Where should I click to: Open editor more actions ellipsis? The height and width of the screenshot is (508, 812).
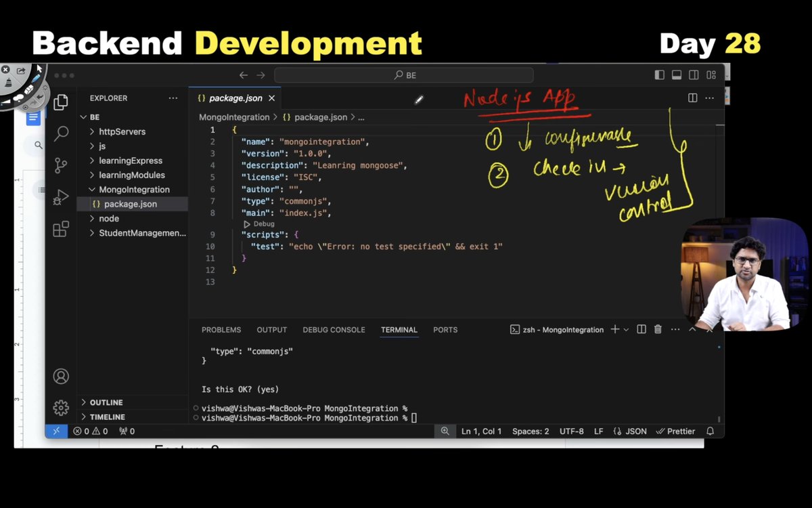[709, 98]
